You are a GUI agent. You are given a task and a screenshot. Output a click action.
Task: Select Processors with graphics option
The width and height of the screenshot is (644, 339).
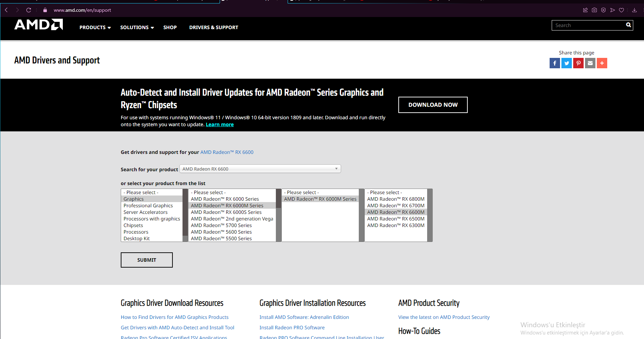(x=152, y=219)
